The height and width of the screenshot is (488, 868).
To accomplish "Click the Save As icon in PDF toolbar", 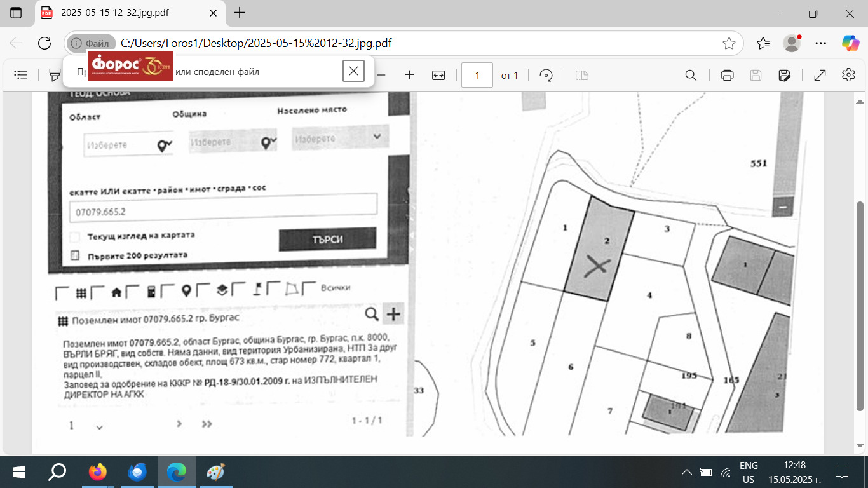I will point(785,75).
